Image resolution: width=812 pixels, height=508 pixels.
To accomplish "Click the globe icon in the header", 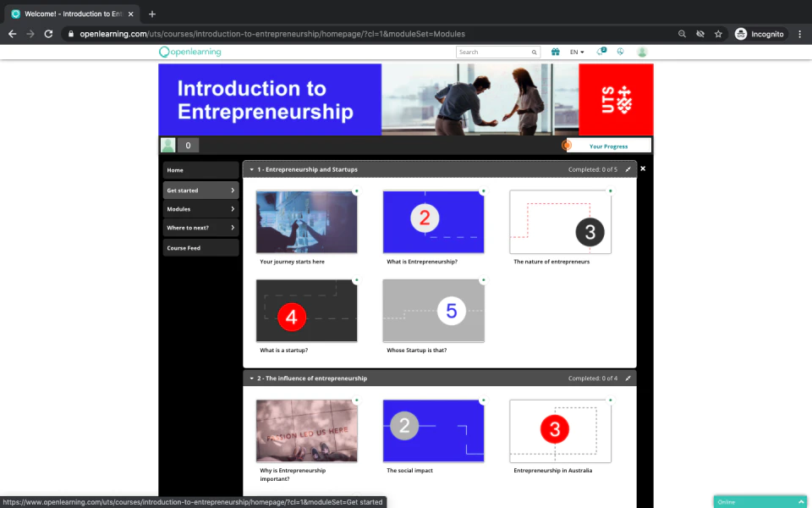I will click(620, 52).
